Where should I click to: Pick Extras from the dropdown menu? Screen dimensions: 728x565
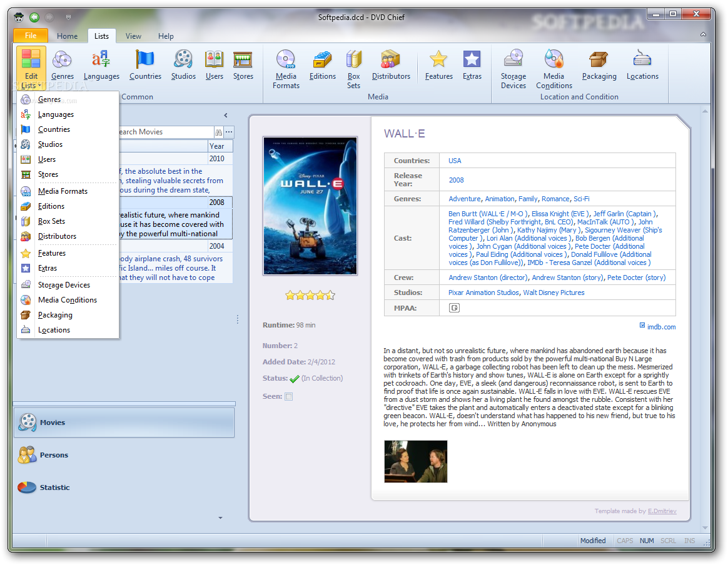(x=68, y=268)
